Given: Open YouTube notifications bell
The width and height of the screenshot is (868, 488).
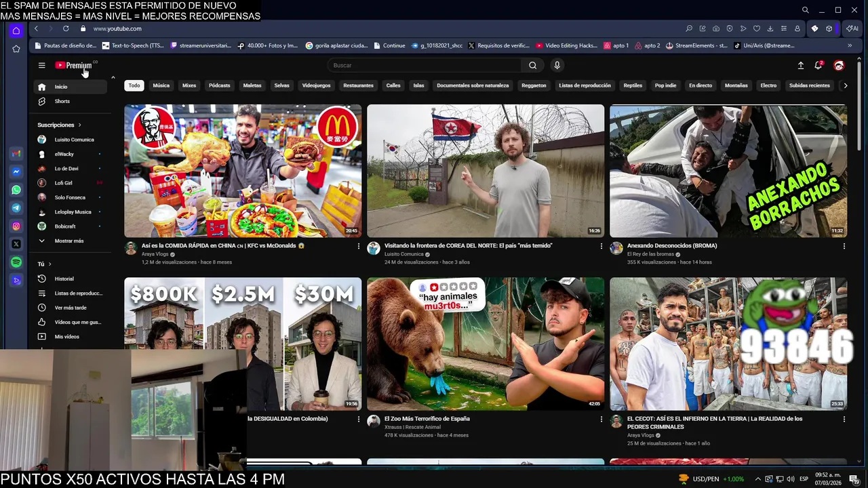Looking at the screenshot, I should [818, 65].
